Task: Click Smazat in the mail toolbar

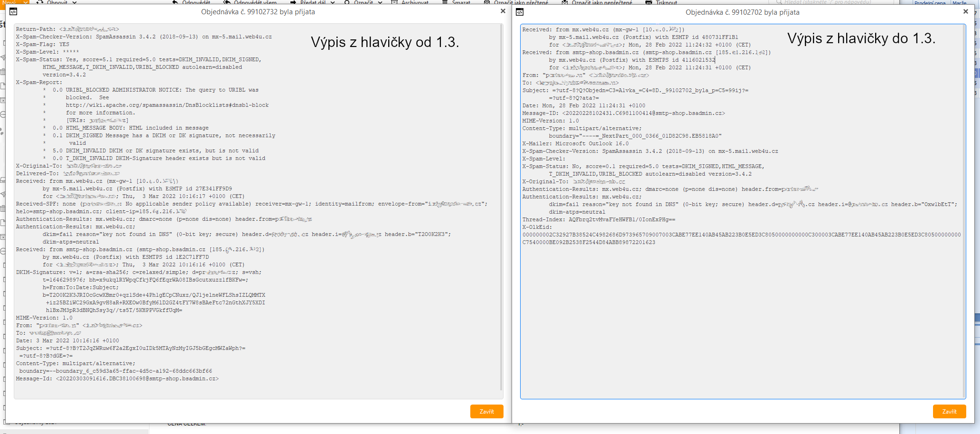Action: point(456,2)
